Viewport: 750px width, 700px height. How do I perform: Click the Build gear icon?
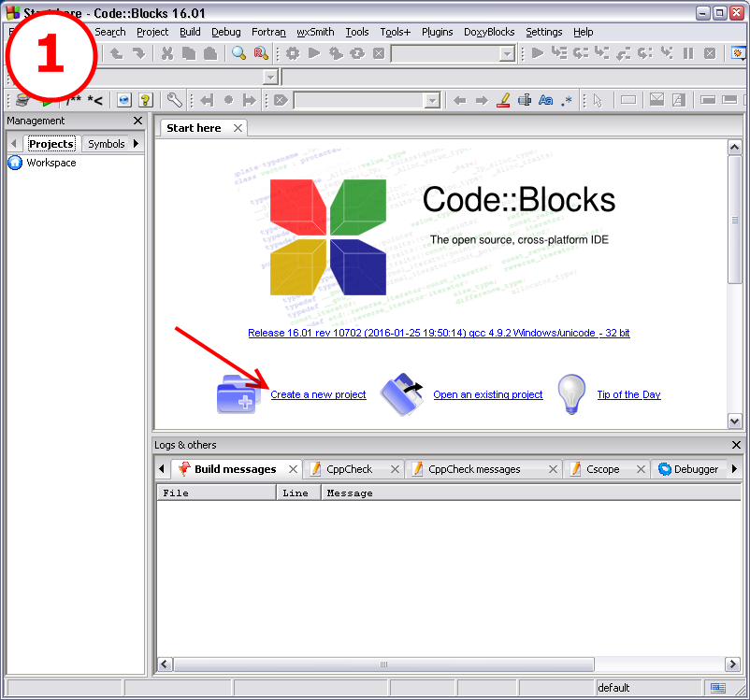pos(293,53)
